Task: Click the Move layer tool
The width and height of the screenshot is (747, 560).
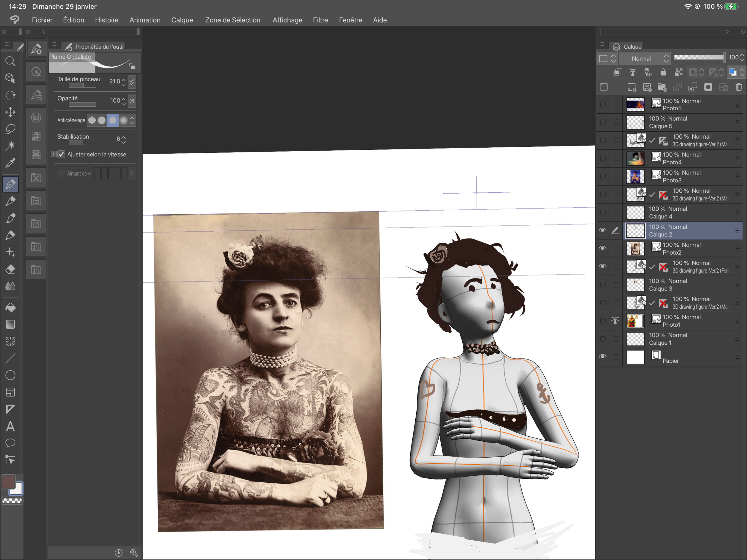Action: [x=10, y=112]
